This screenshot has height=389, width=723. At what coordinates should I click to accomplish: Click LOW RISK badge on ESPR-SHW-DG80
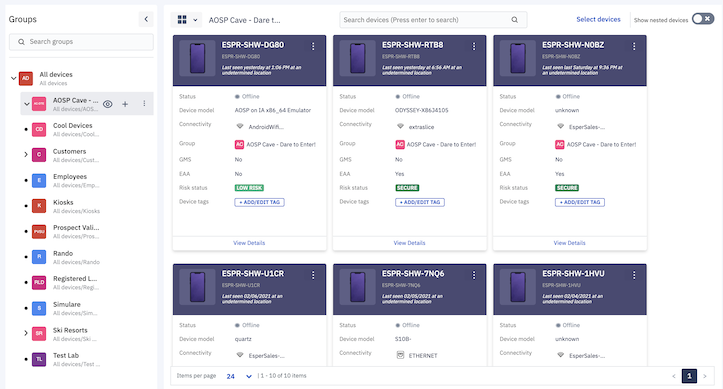click(249, 188)
